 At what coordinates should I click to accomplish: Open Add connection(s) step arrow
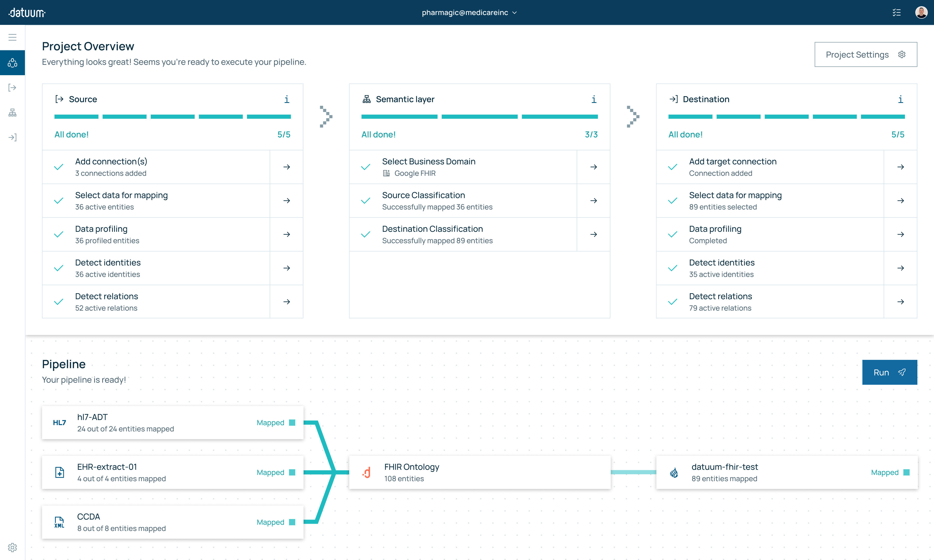[x=286, y=167]
